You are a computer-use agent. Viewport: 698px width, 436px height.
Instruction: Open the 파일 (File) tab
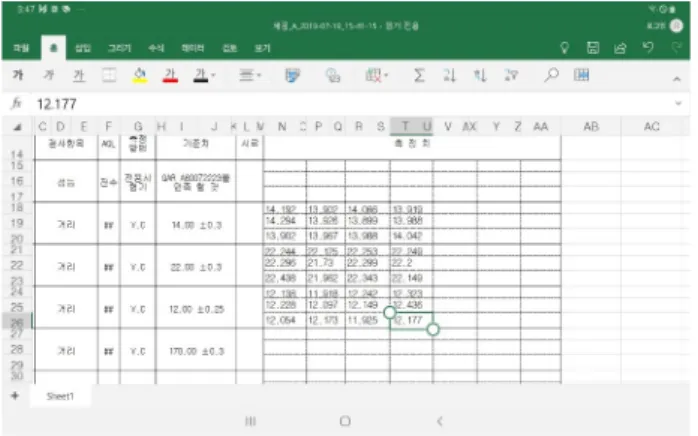(21, 48)
